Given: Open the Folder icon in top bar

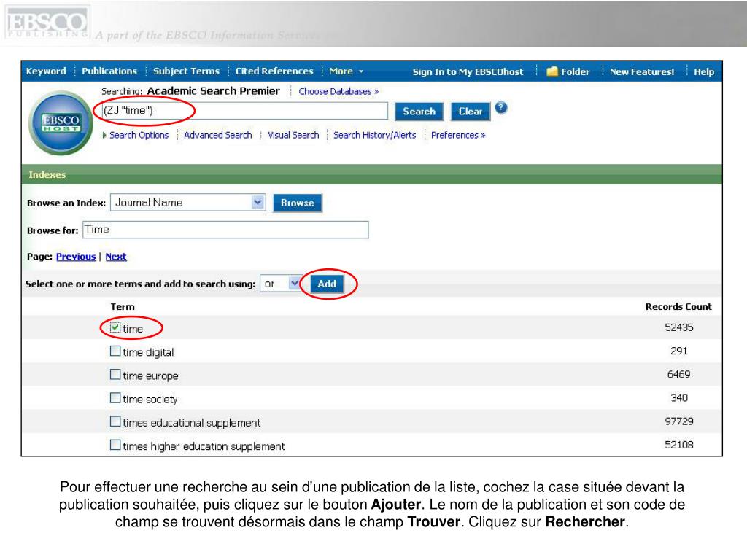Looking at the screenshot, I should [x=552, y=71].
